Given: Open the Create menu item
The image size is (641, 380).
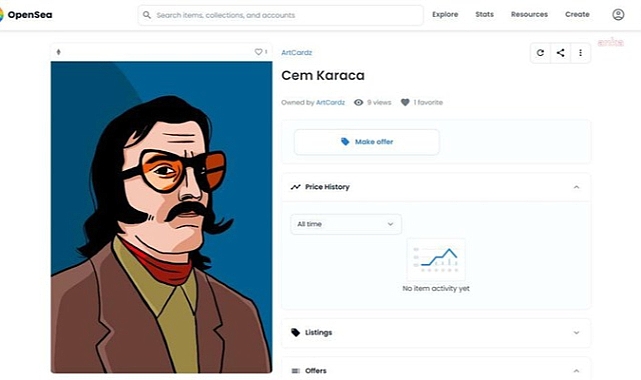Looking at the screenshot, I should tap(577, 14).
